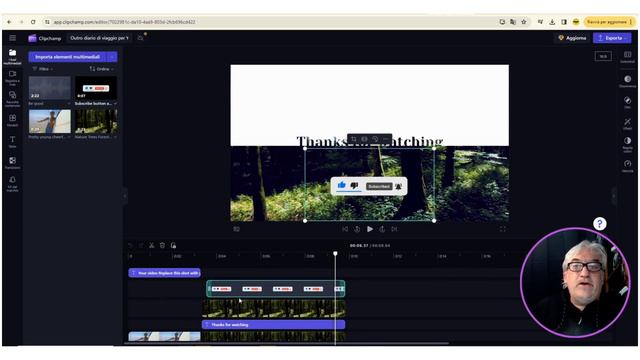The height and width of the screenshot is (360, 640).
Task: Click the Aggiorna upgrade button
Action: [572, 38]
